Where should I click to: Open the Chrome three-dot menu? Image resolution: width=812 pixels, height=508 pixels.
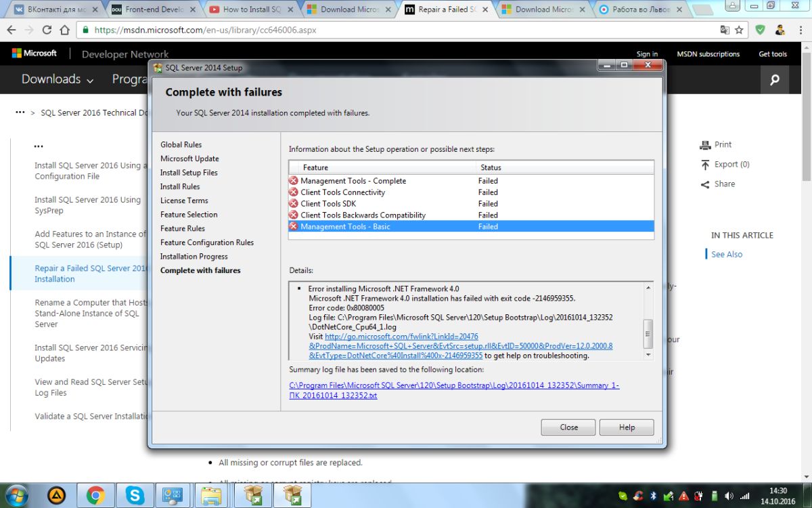tap(800, 30)
